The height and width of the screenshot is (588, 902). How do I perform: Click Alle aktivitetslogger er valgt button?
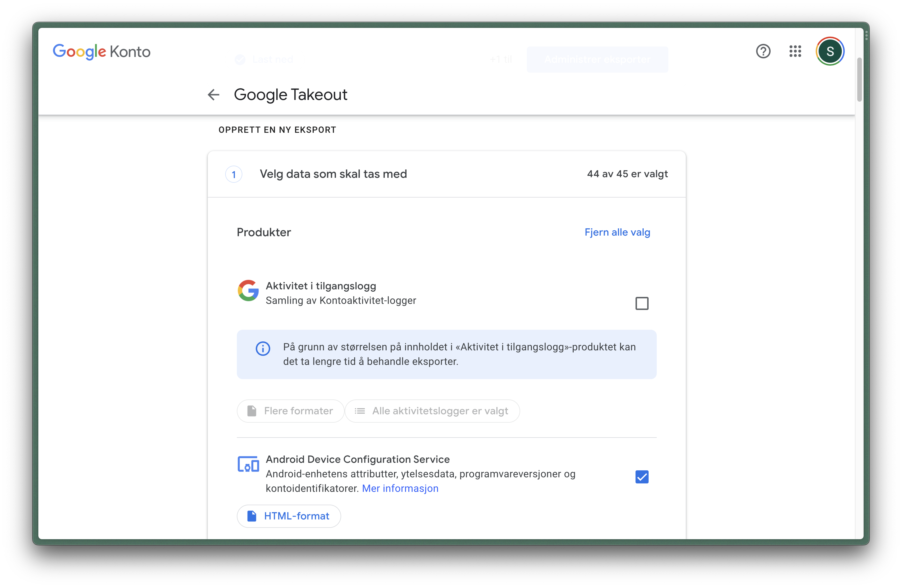point(432,411)
